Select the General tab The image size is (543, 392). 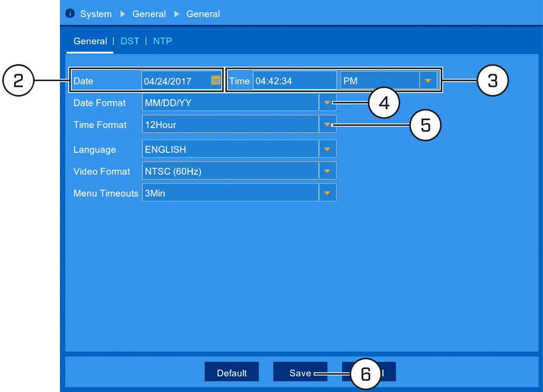pos(90,41)
